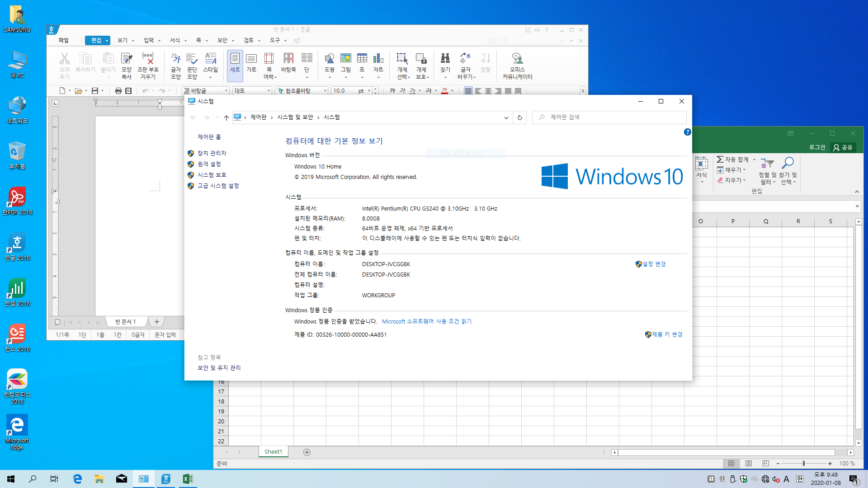Select 가로 (landscape) orientation in Hangul ribbon
Image resolution: width=868 pixels, height=488 pixels.
[251, 62]
